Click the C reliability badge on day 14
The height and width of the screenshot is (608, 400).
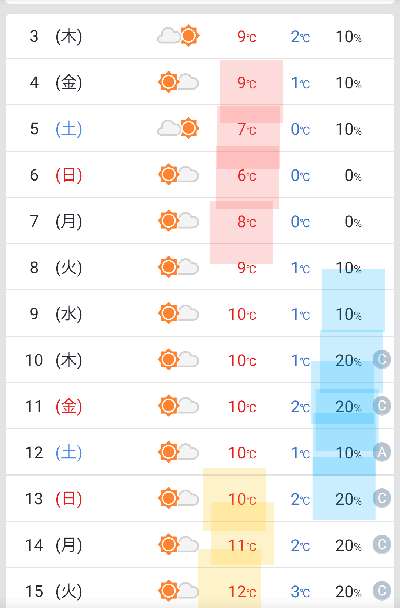pyautogui.click(x=381, y=545)
